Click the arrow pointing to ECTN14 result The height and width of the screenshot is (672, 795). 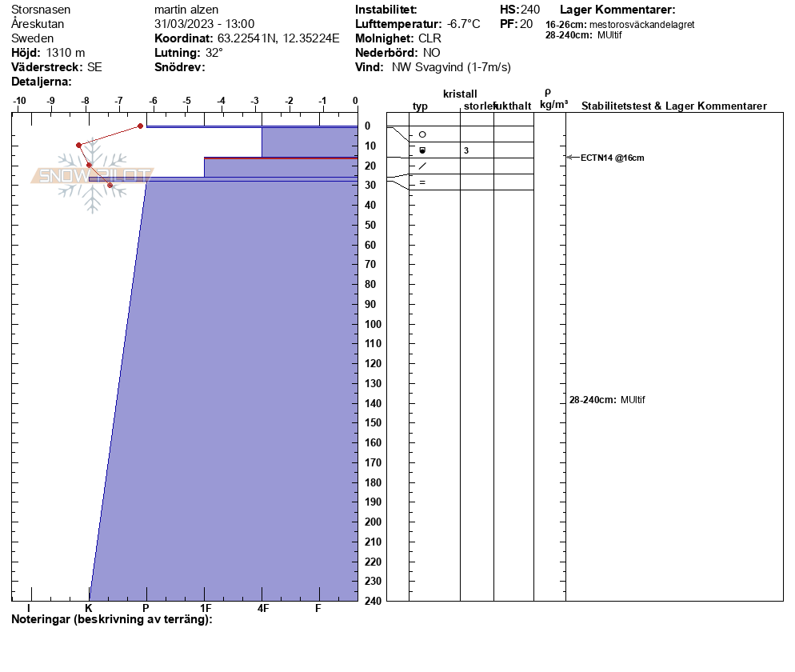tap(573, 158)
